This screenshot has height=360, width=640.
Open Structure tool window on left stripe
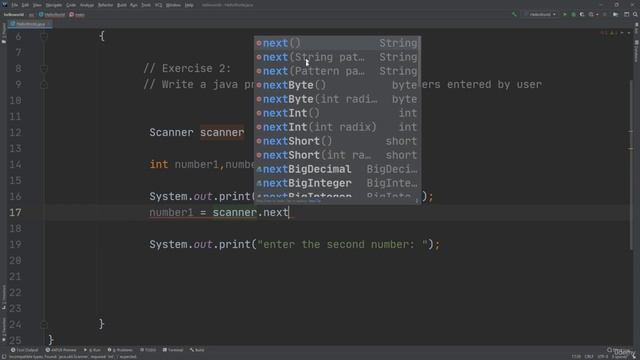pos(4,296)
